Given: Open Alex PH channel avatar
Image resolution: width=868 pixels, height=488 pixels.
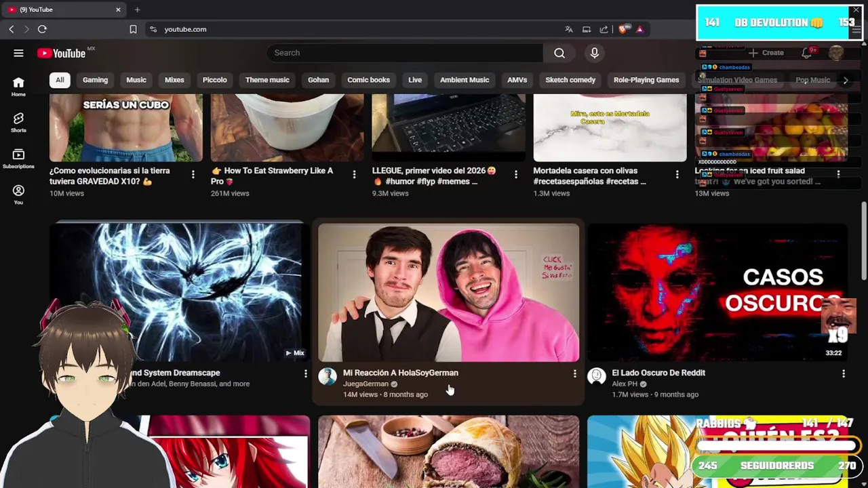Looking at the screenshot, I should click(597, 377).
